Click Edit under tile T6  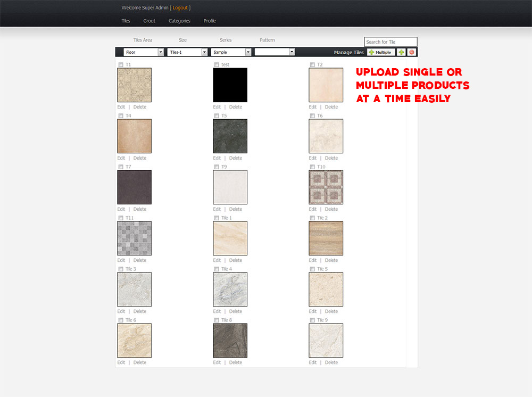(312, 158)
